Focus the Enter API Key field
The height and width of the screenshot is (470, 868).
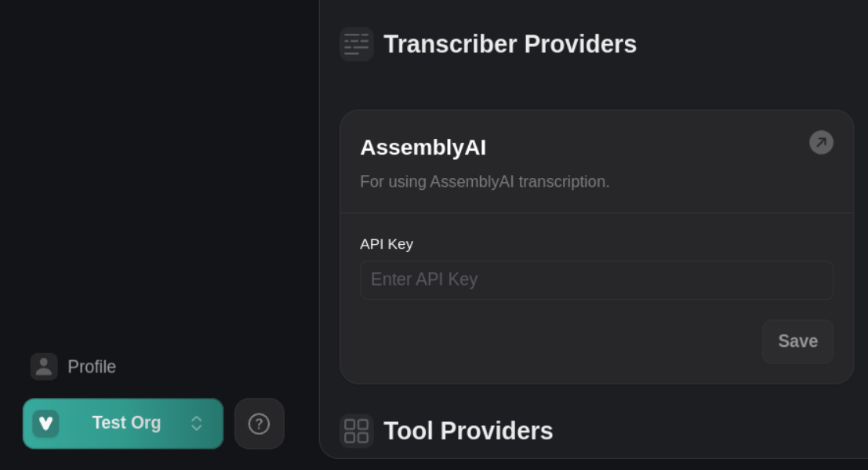pos(596,280)
